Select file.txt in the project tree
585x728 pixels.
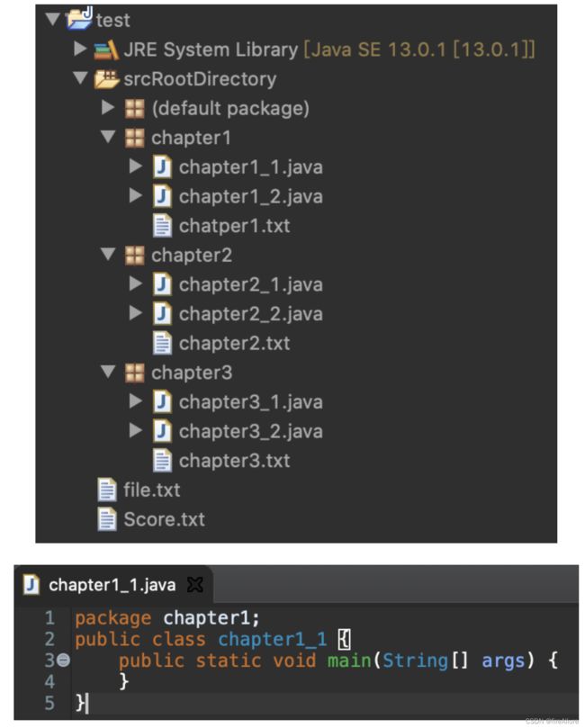pyautogui.click(x=151, y=490)
